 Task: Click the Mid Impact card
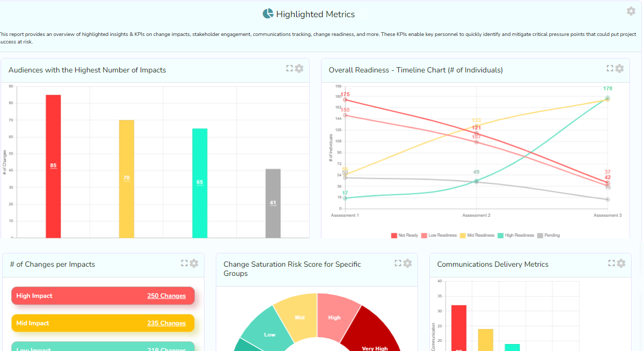click(103, 323)
